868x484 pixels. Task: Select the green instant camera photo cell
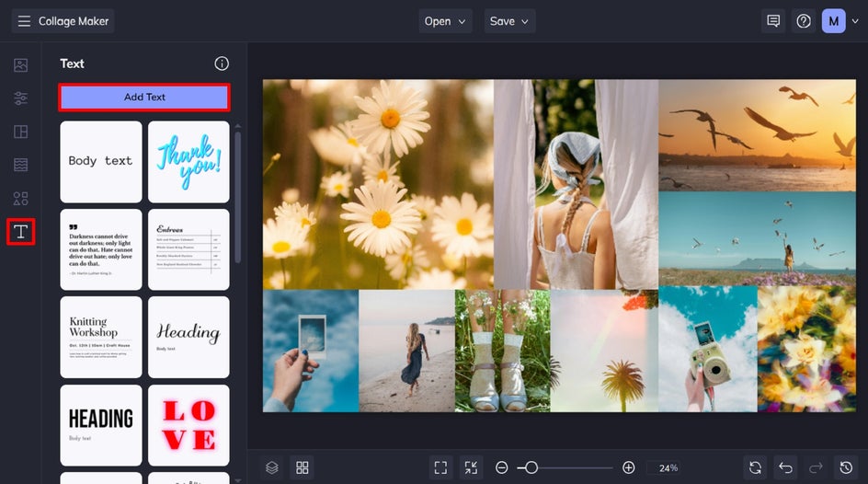(708, 350)
